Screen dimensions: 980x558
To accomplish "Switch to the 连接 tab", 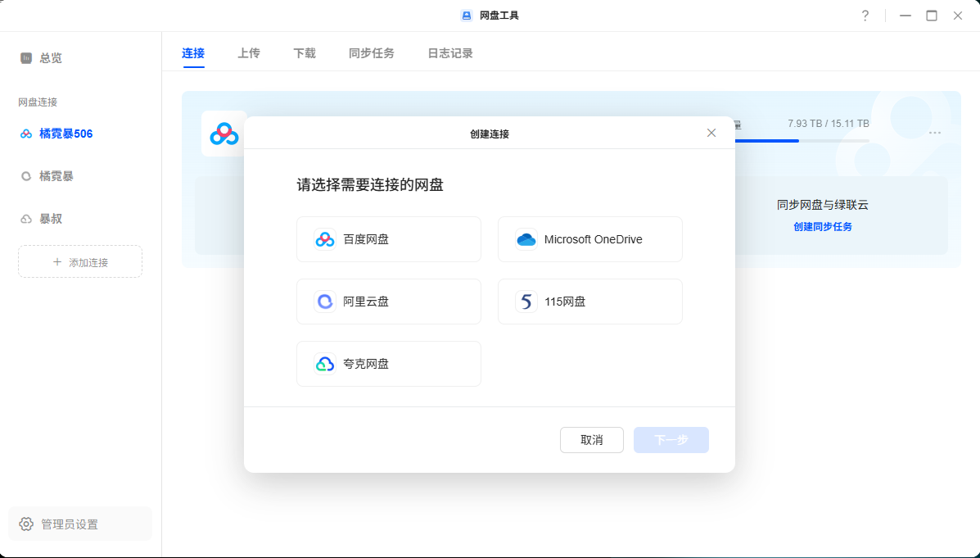I will pos(193,53).
